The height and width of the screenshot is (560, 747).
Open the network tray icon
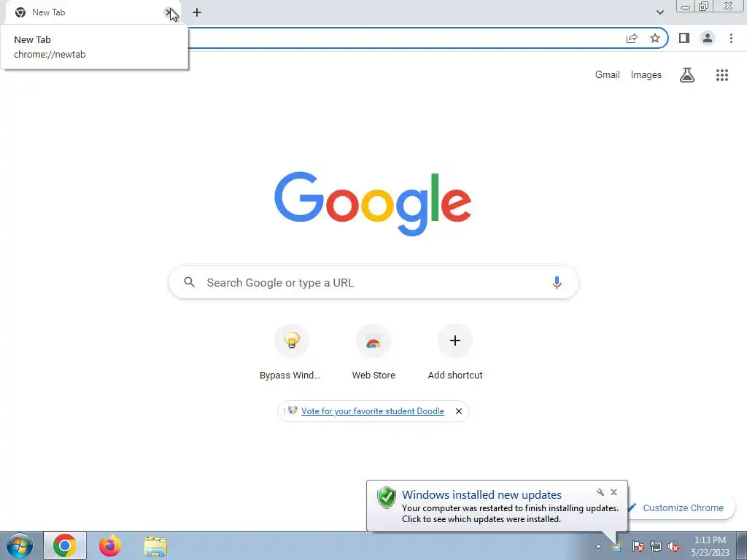[x=656, y=546]
